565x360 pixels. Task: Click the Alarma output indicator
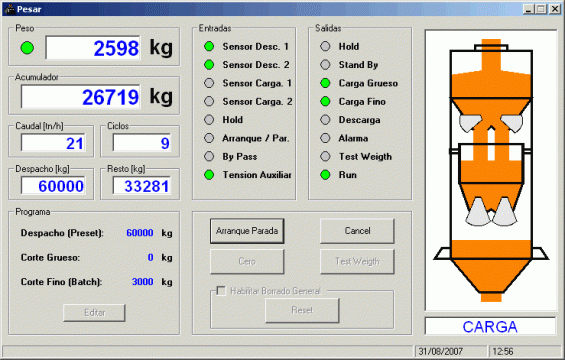coord(325,138)
